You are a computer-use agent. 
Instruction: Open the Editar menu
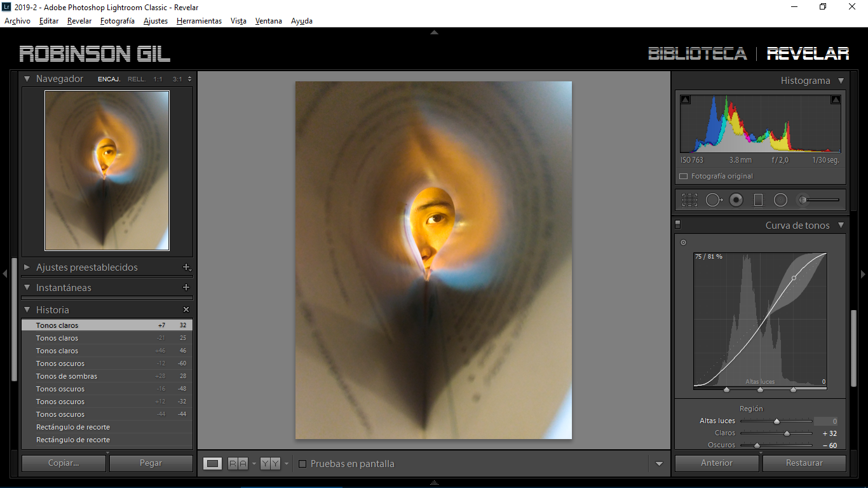[49, 21]
